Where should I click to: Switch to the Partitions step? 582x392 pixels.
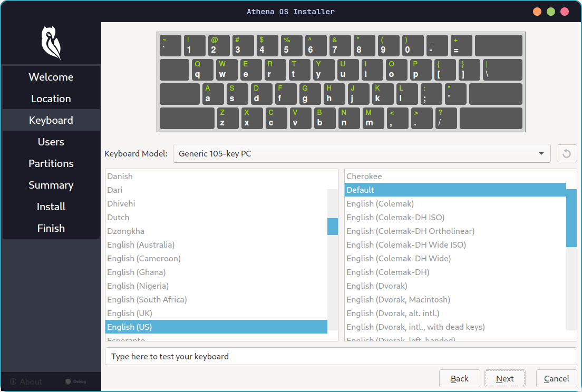[51, 163]
